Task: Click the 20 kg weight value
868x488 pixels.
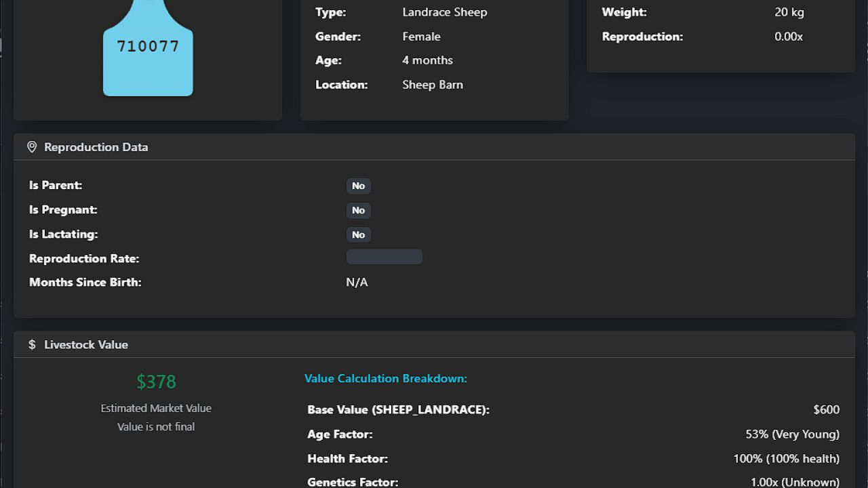Action: coord(789,12)
